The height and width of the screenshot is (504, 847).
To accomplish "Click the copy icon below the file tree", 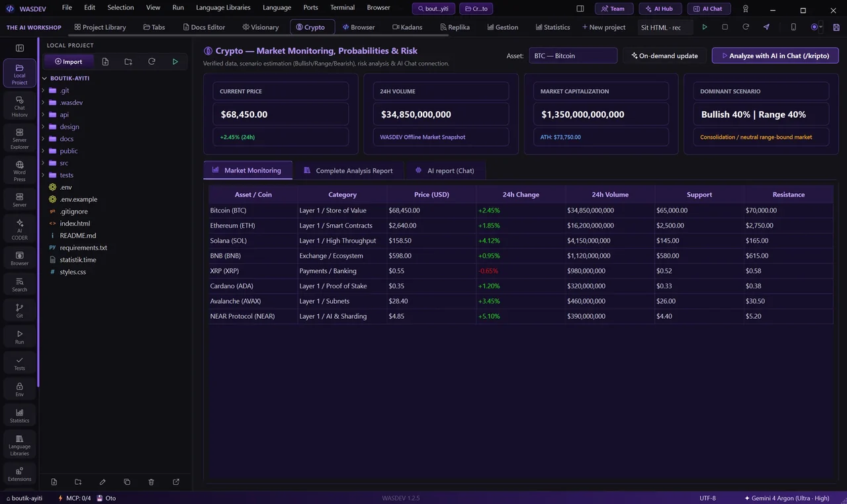I will coord(127,482).
